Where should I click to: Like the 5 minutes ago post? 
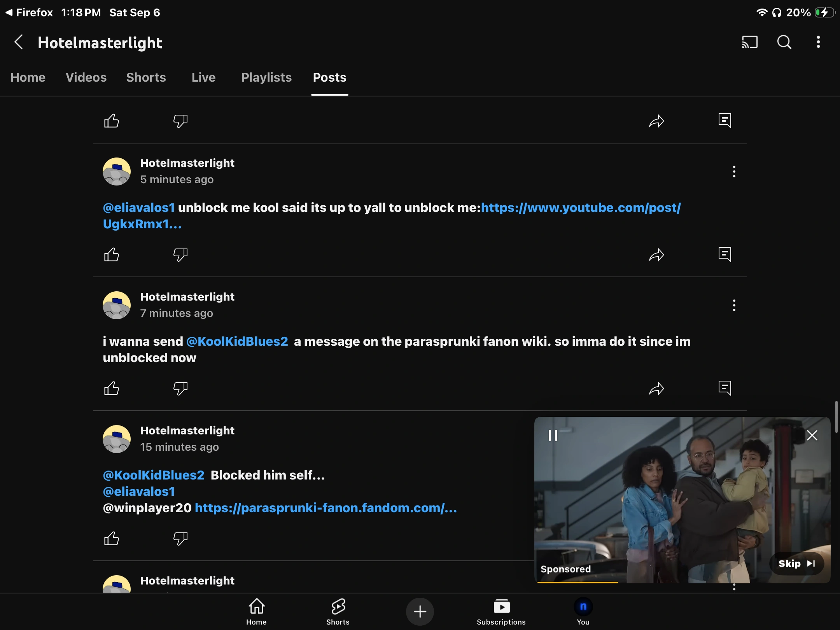coord(112,255)
